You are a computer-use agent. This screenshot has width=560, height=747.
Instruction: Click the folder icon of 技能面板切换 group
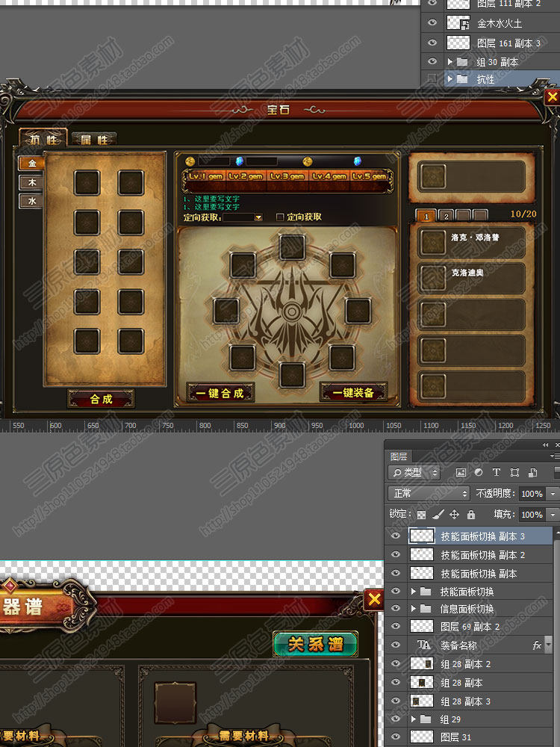tap(426, 591)
